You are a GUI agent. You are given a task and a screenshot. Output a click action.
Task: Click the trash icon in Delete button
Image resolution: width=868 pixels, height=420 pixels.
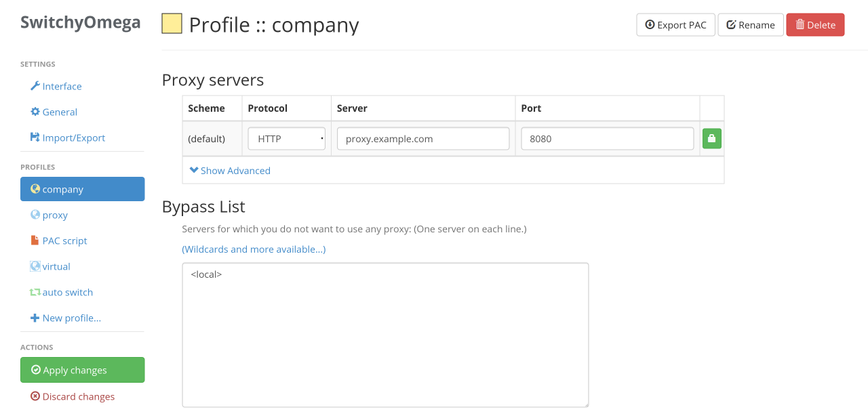tap(800, 24)
